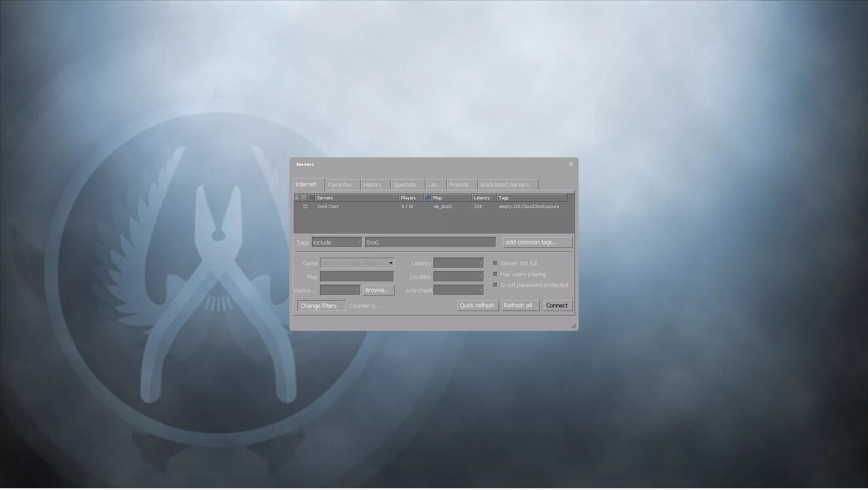Click the shield icon on SmG Clan! row
Screen dimensions: 868x490
point(305,207)
